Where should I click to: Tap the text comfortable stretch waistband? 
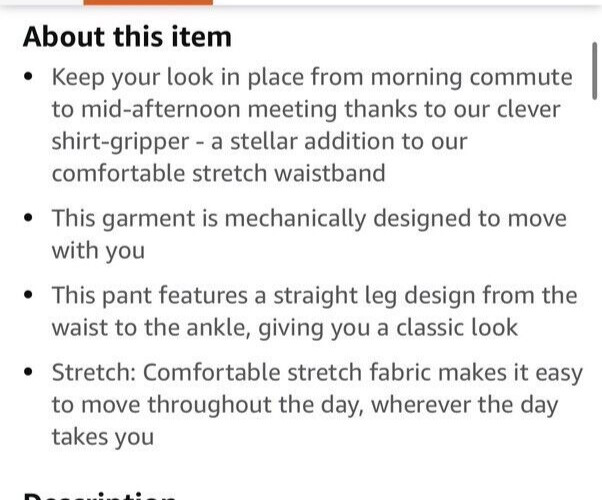(x=218, y=173)
